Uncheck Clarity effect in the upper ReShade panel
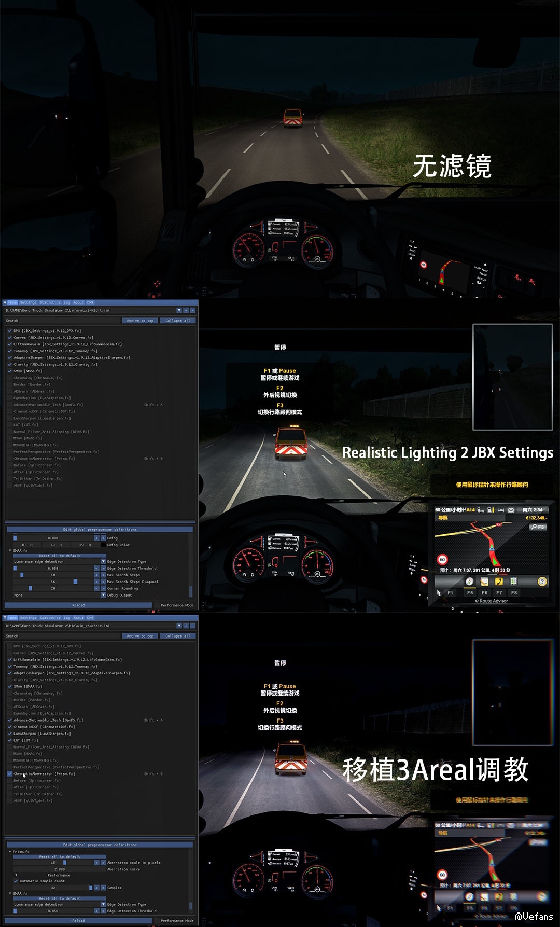This screenshot has height=927, width=560. coord(10,364)
